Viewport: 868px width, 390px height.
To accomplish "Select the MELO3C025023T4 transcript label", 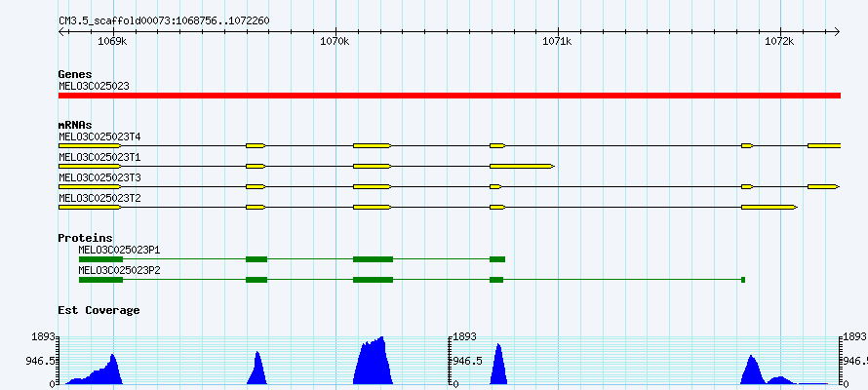I will tap(99, 136).
